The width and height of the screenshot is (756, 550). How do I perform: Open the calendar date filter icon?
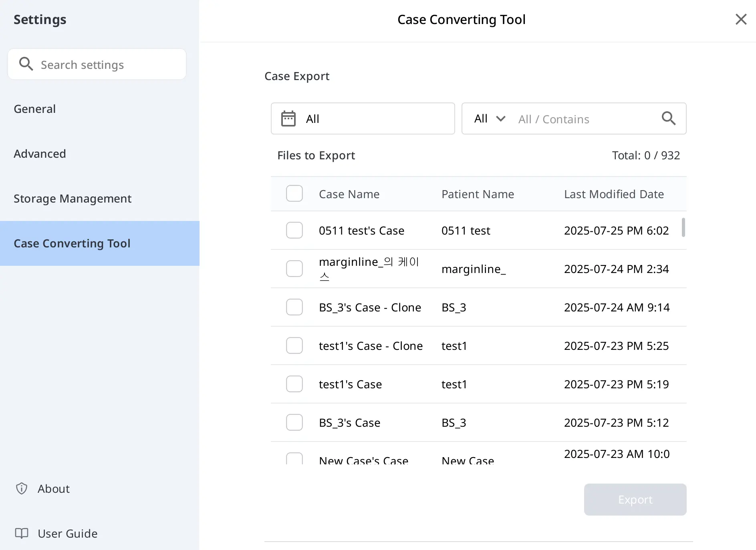tap(289, 118)
